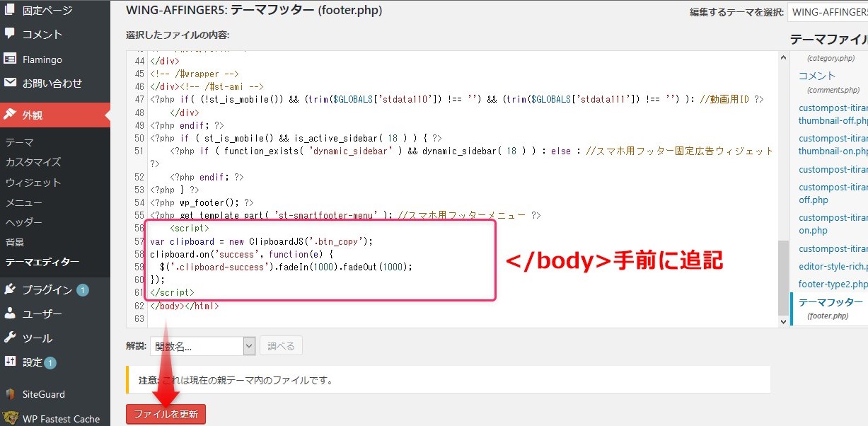
Task: Open Flamingo via its sidebar icon
Action: (x=10, y=59)
